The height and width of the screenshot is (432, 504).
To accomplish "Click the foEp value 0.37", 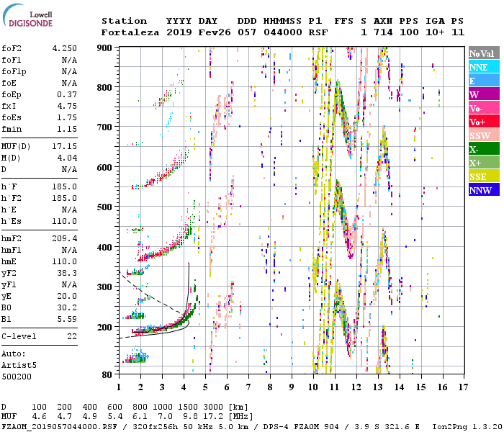I will coord(67,95).
